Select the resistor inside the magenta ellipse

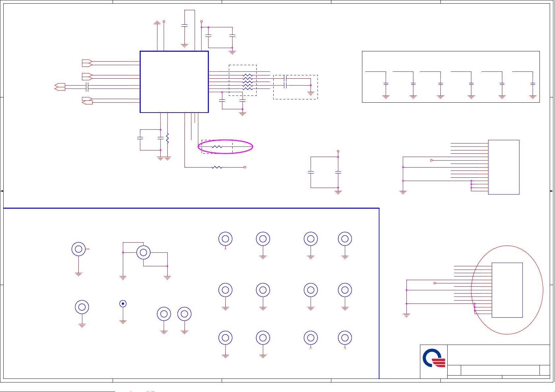click(217, 147)
